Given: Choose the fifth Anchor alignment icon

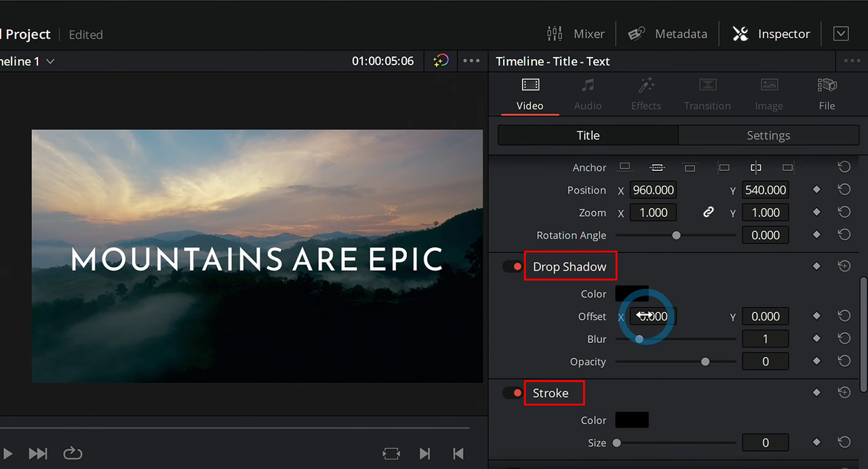Looking at the screenshot, I should pos(755,167).
